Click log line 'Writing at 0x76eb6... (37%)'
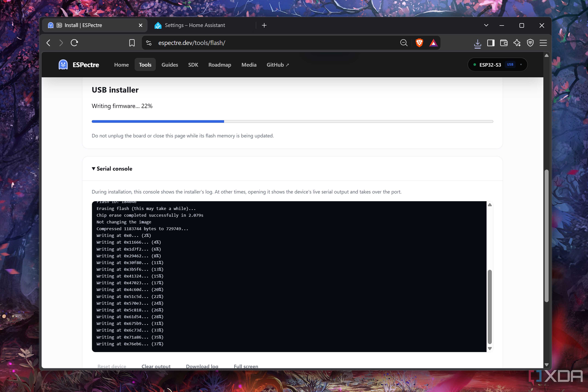Image resolution: width=588 pixels, height=392 pixels. [x=130, y=344]
